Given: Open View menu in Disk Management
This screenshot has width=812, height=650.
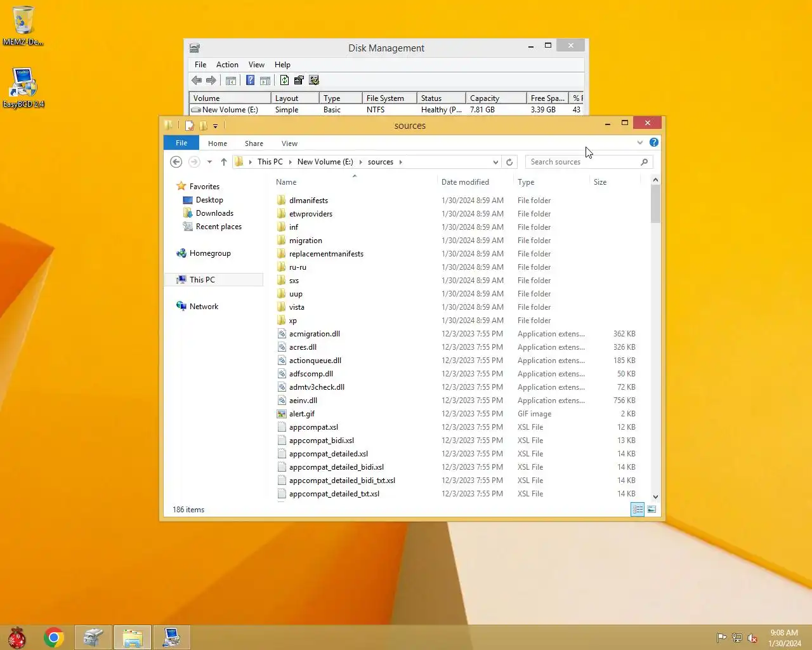Looking at the screenshot, I should pos(256,65).
